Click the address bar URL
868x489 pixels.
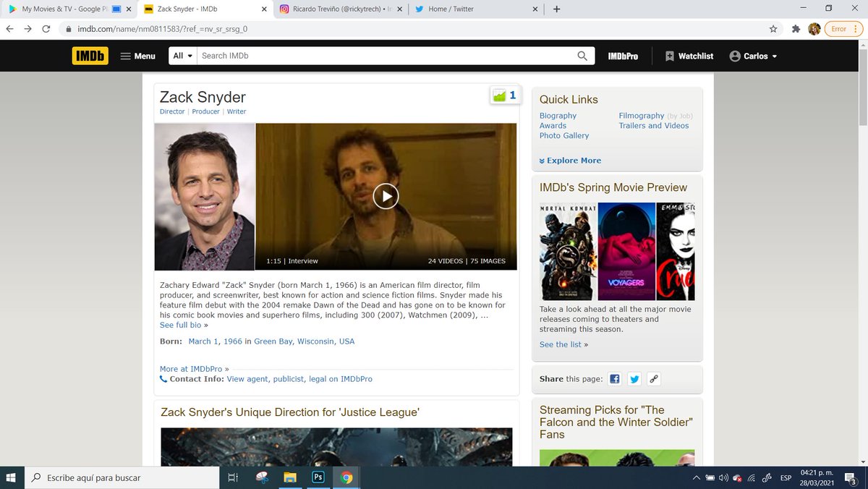click(x=163, y=29)
